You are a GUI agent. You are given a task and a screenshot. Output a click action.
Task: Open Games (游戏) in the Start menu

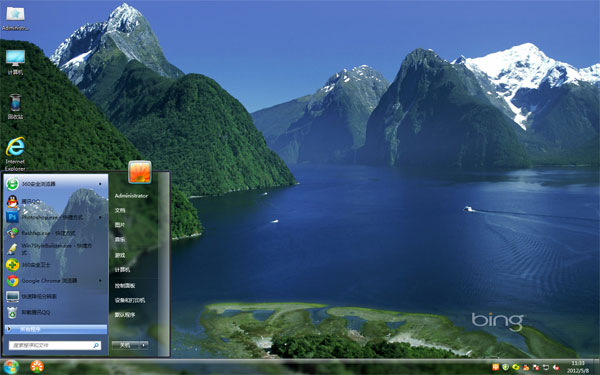120,255
